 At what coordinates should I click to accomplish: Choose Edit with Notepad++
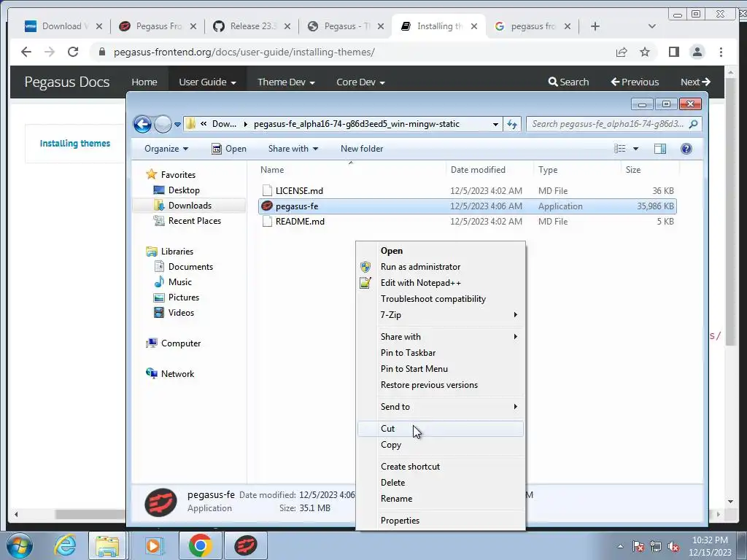tap(441, 283)
